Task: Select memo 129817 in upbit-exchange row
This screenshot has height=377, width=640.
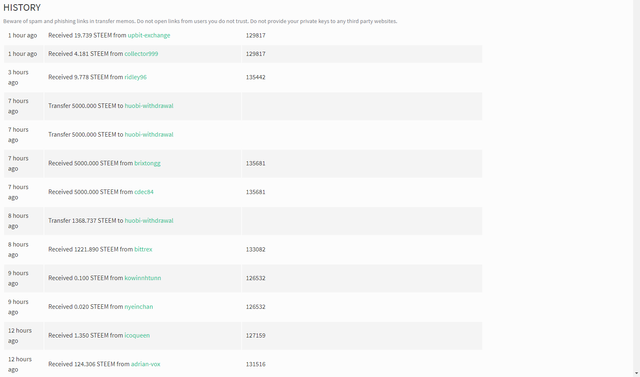Action: 256,35
